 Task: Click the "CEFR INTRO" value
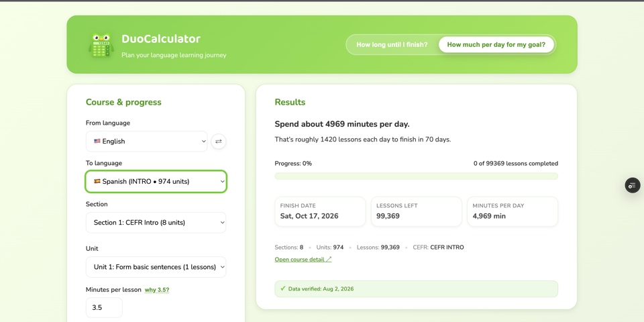447,248
